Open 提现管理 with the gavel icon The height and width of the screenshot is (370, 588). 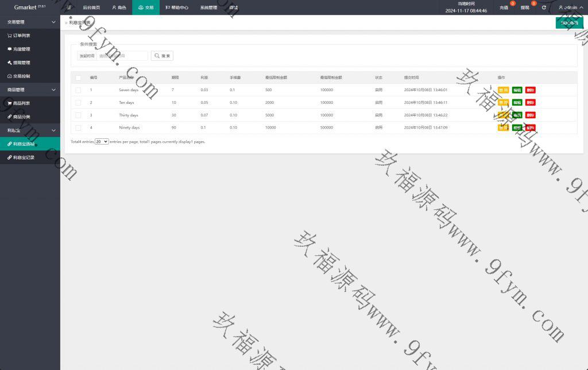tap(22, 63)
